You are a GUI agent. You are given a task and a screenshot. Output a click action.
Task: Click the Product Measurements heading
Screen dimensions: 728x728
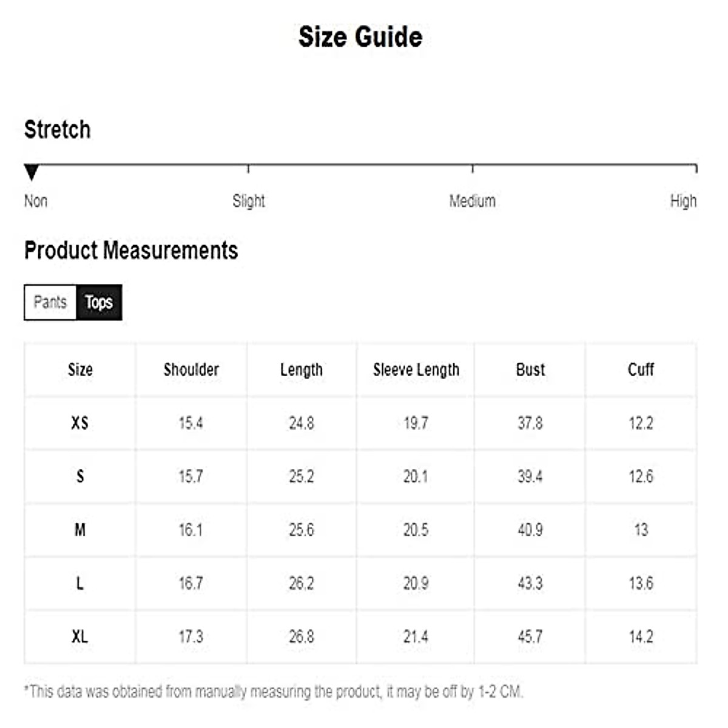tap(131, 251)
